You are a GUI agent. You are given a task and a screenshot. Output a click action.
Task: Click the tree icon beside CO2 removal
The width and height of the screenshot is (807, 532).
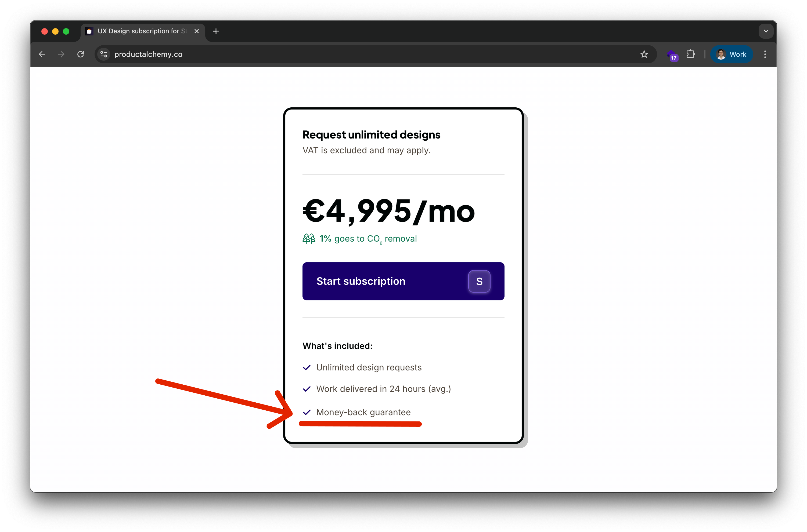pos(309,239)
